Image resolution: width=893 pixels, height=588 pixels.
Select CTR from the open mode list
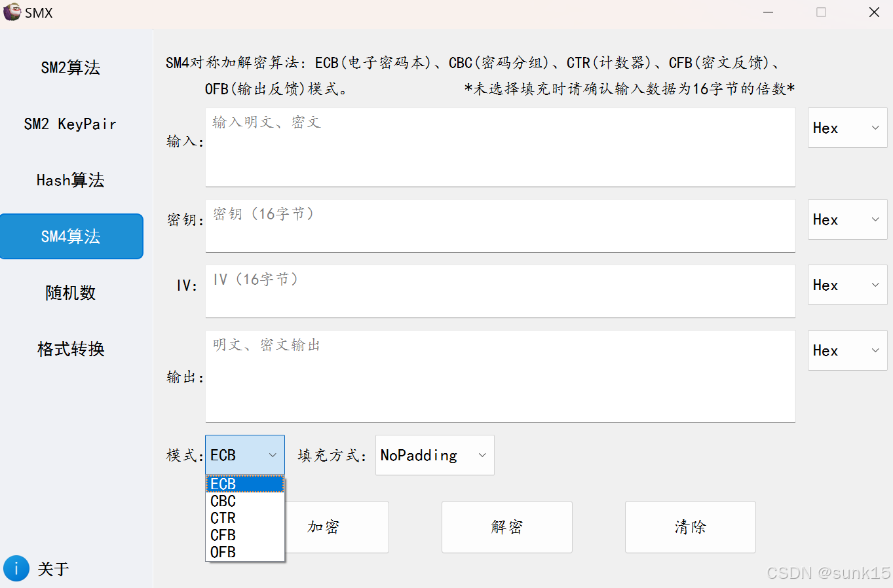coord(223,518)
